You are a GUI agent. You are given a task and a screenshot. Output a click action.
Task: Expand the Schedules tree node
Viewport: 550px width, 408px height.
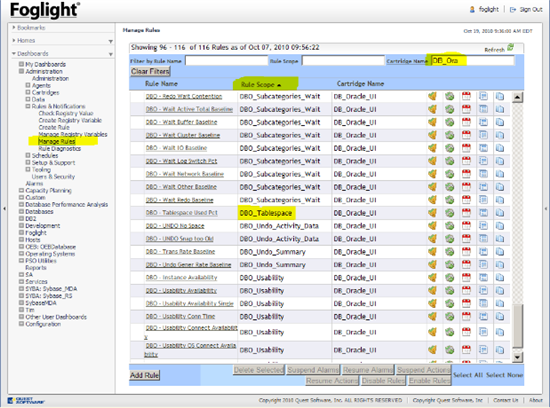click(28, 155)
